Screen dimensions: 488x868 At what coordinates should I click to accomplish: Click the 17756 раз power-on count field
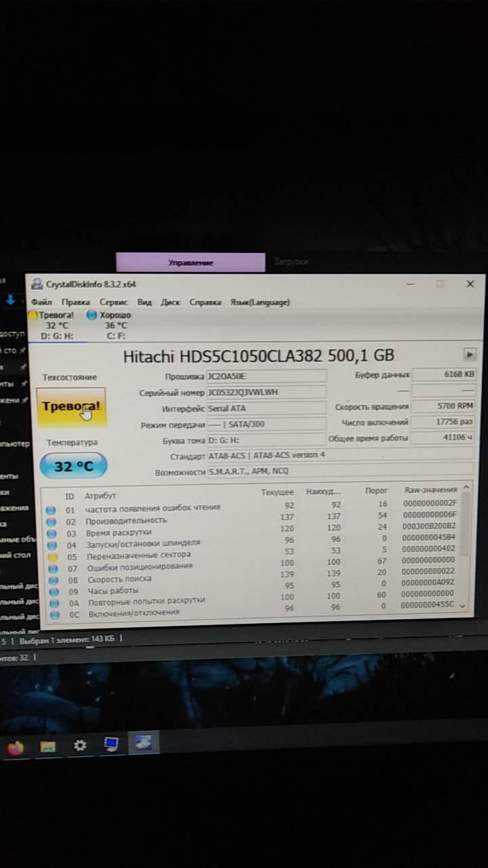(x=443, y=422)
